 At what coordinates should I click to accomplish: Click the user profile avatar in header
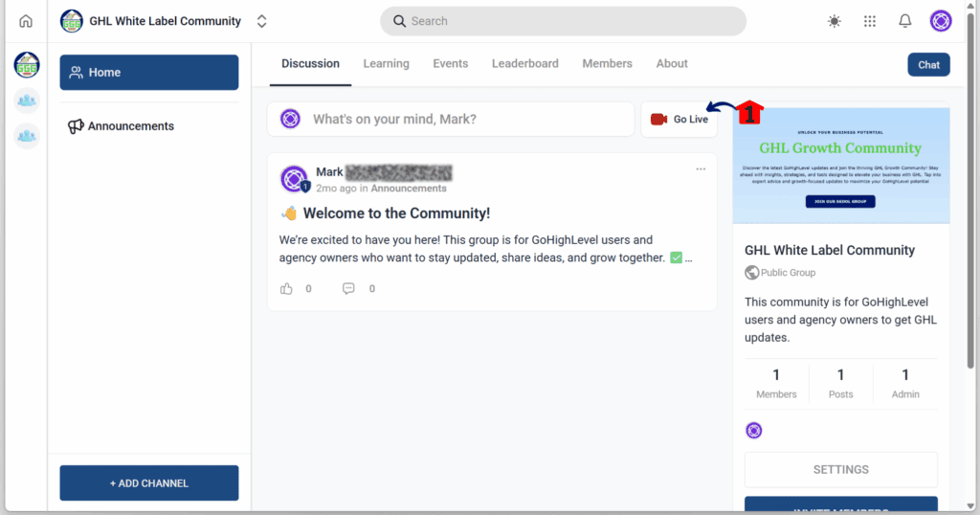941,21
